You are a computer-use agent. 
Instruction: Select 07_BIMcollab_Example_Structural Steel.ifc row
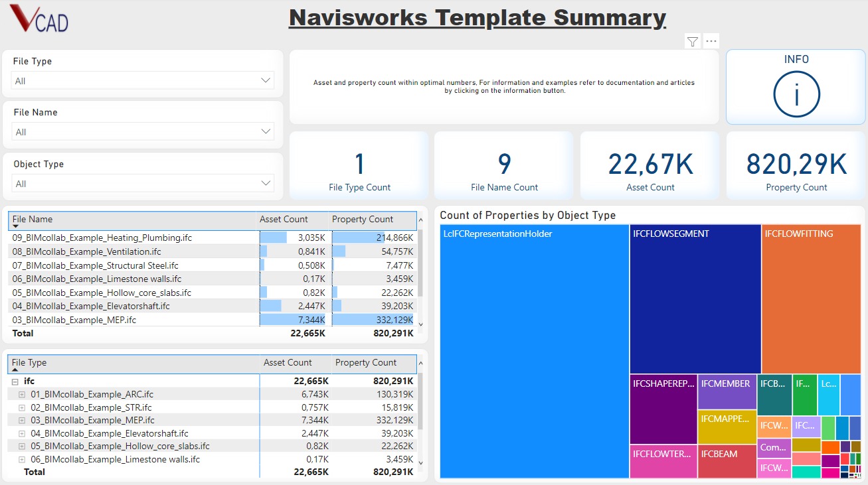213,265
